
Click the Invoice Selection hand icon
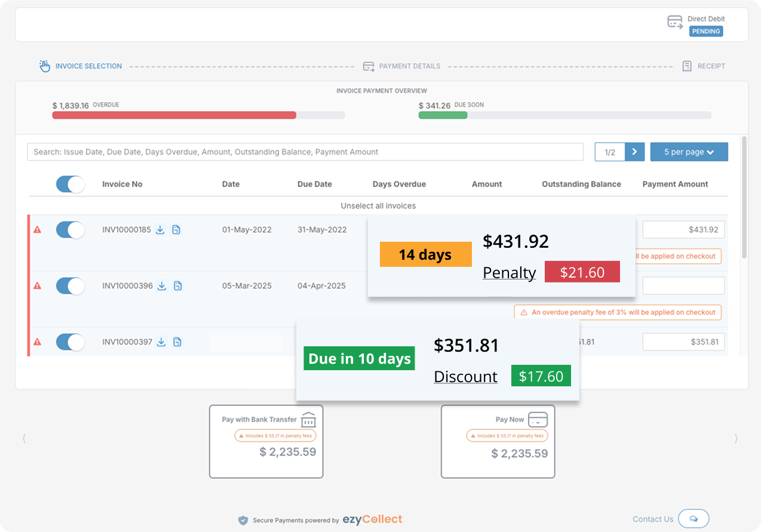45,66
